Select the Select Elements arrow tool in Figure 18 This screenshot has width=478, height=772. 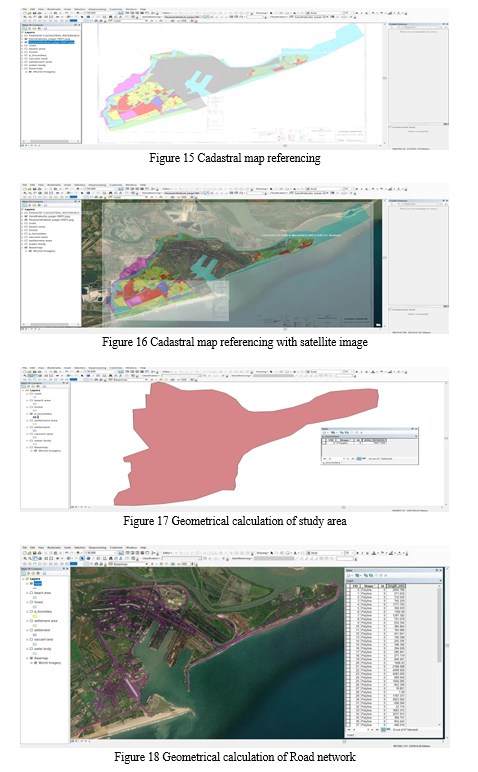[x=82, y=558]
